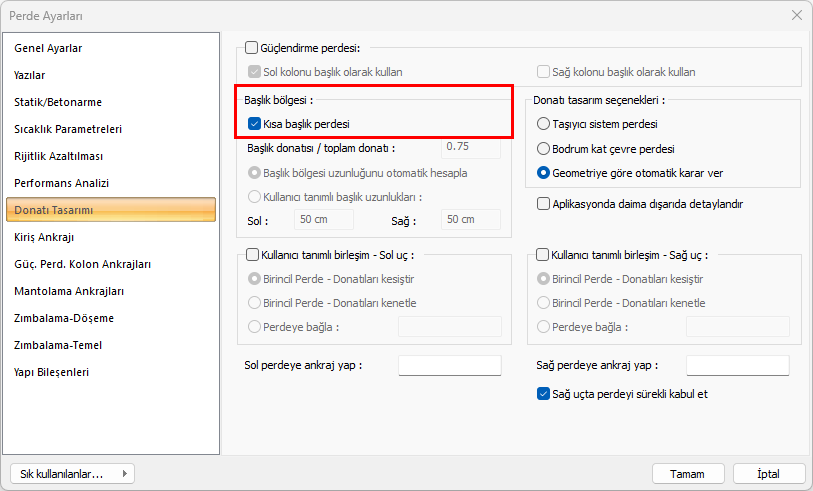This screenshot has width=813, height=491.
Task: Choose Bodrum kat çevre perdesi option
Action: pyautogui.click(x=544, y=148)
